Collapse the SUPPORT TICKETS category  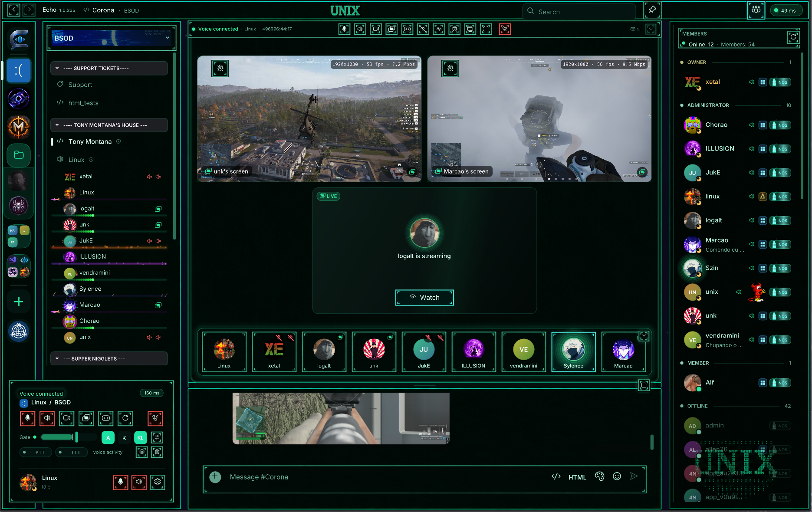(109, 68)
